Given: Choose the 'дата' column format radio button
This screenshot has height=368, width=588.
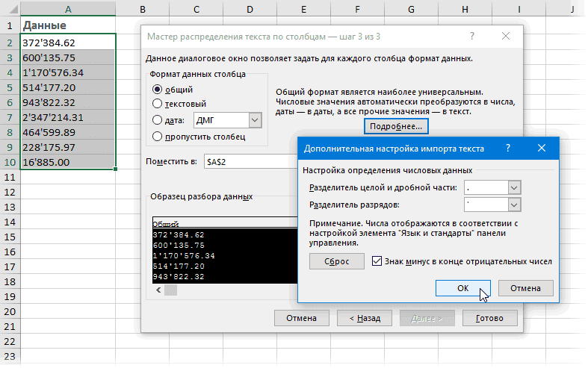Looking at the screenshot, I should 157,119.
